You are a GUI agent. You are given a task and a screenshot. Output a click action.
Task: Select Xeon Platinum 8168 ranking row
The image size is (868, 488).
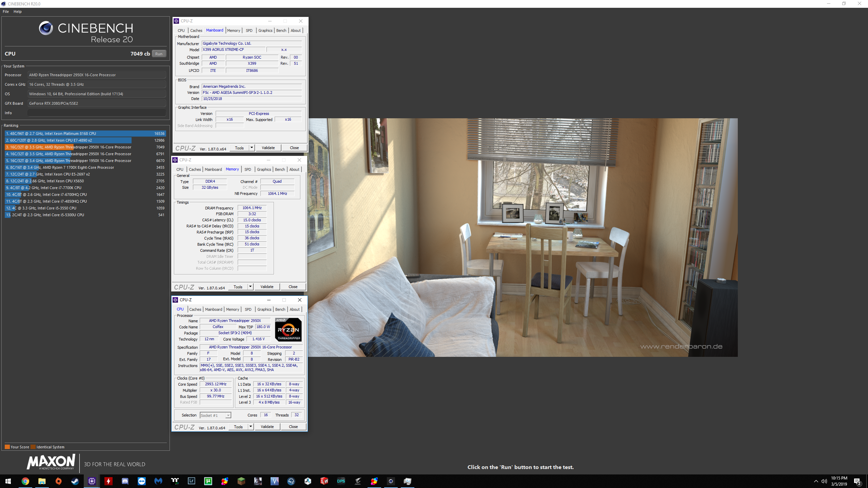click(85, 134)
